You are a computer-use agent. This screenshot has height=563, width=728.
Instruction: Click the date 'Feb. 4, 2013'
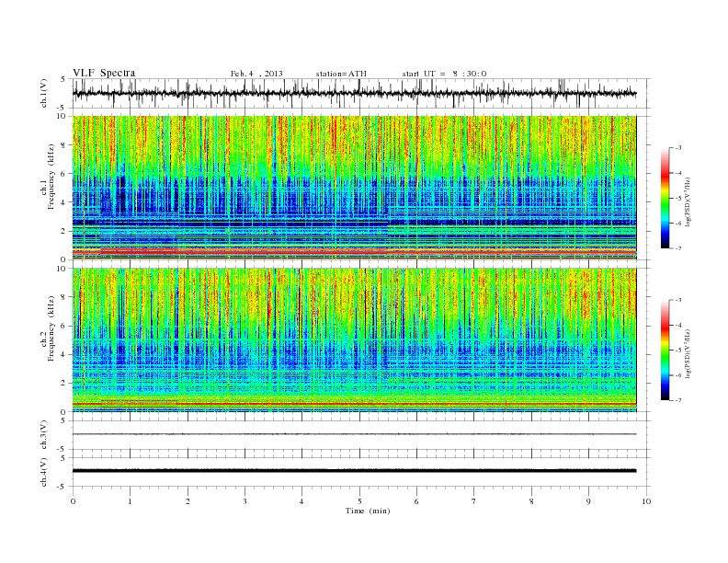[x=256, y=74]
